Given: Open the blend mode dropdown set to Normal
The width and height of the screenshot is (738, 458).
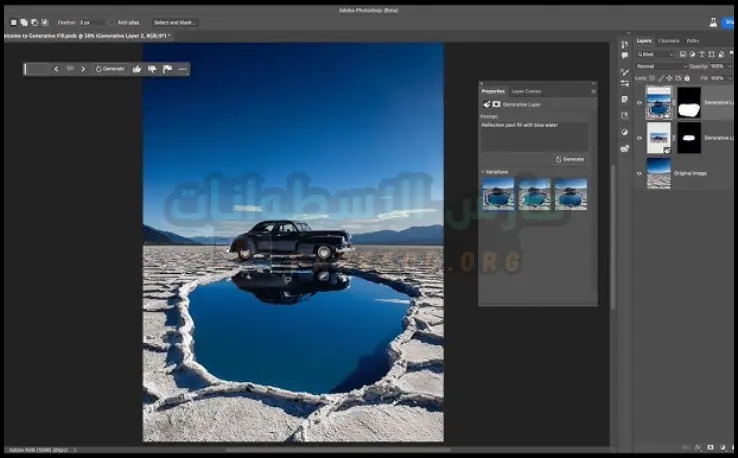Looking at the screenshot, I should click(662, 66).
